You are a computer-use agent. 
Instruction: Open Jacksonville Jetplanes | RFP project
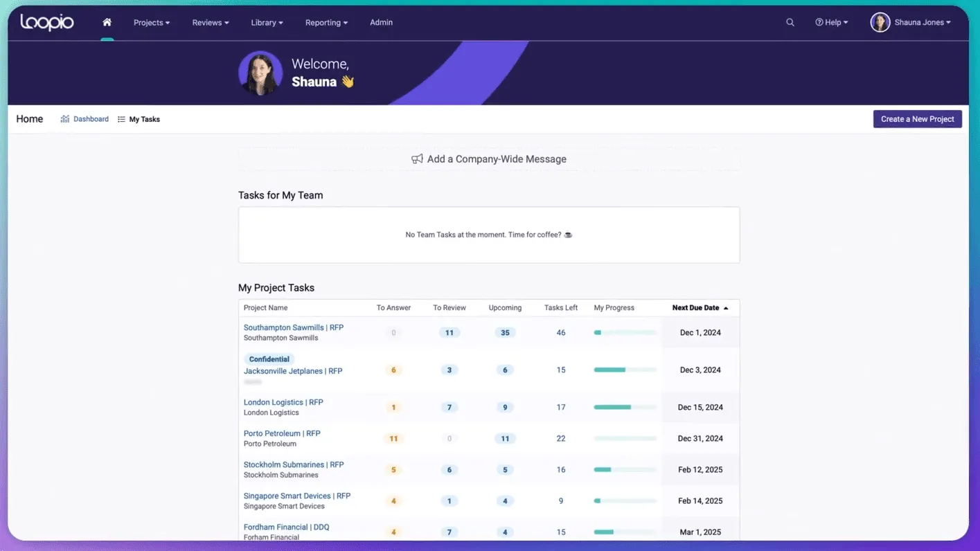293,371
